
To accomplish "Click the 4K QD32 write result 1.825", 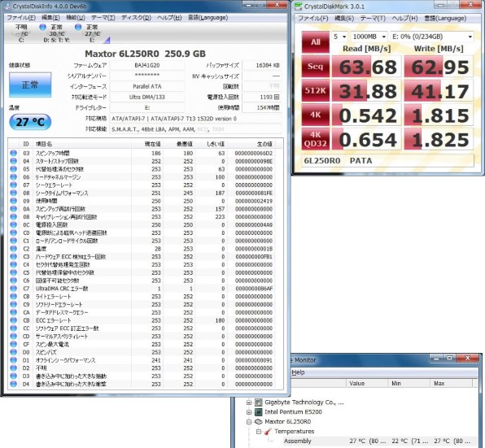I will coord(439,139).
